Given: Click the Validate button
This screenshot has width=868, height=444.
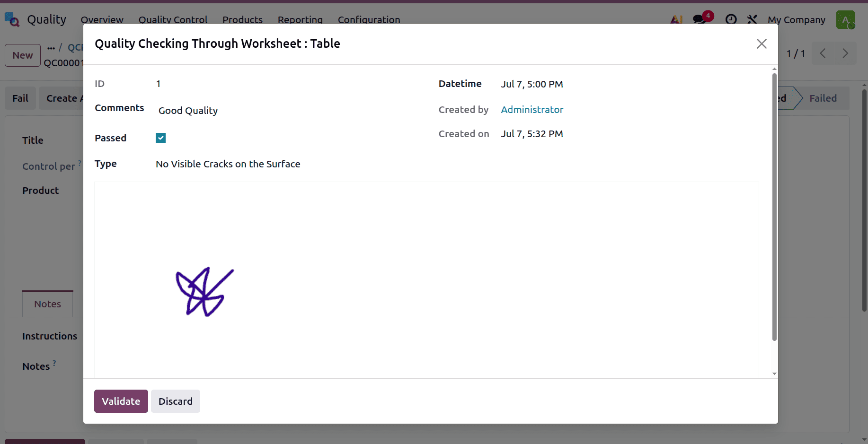Looking at the screenshot, I should [x=121, y=401].
